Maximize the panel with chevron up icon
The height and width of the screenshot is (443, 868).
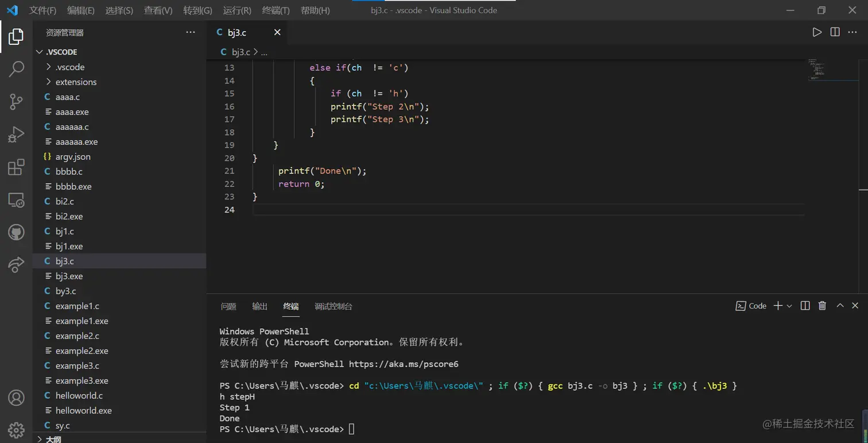(839, 306)
